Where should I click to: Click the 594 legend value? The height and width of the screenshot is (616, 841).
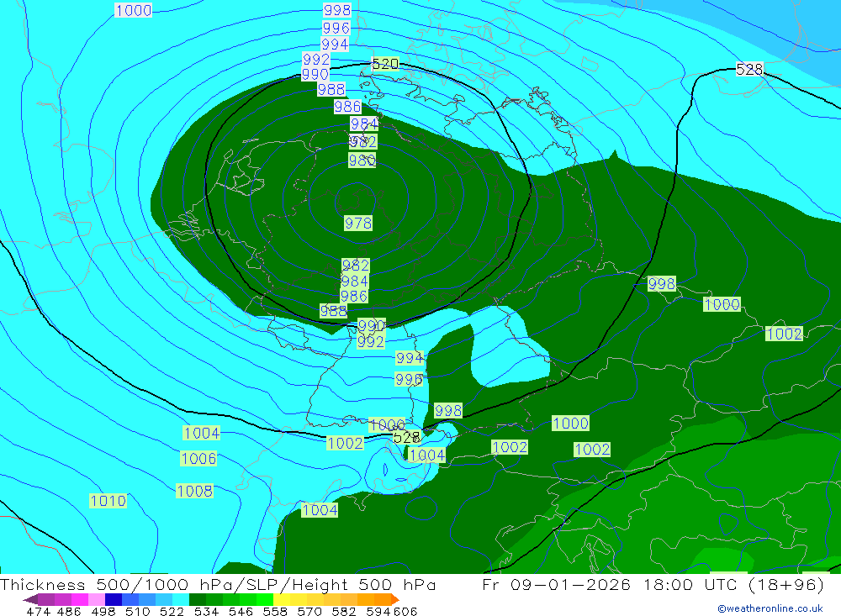pyautogui.click(x=378, y=611)
